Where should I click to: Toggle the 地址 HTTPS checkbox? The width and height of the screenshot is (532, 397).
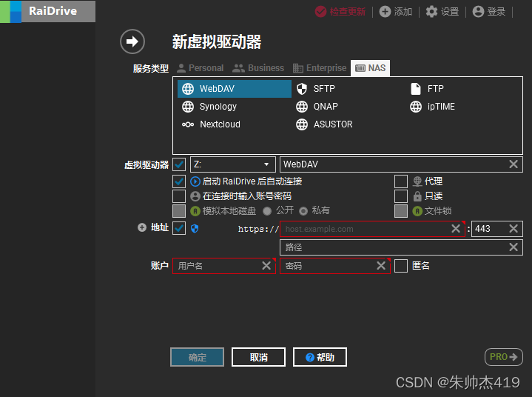[179, 228]
